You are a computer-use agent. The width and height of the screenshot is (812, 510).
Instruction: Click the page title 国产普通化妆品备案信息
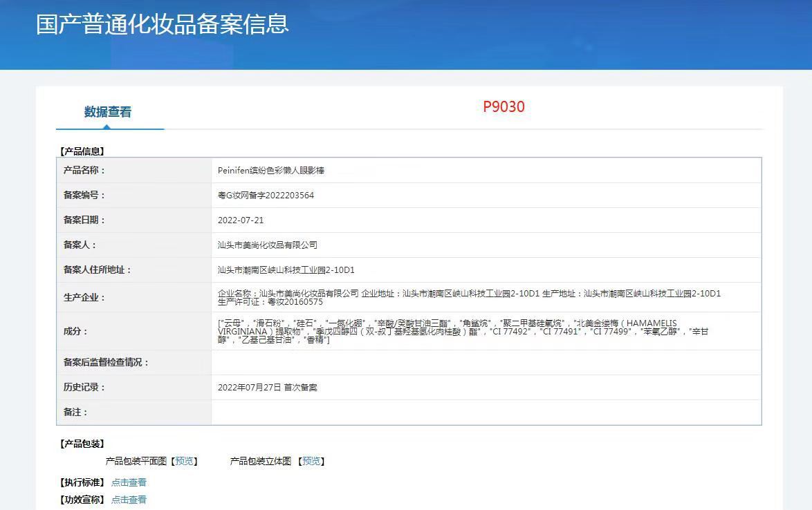coord(163,24)
